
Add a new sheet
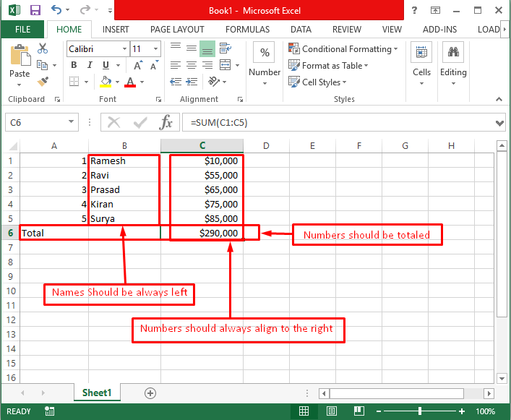point(150,393)
